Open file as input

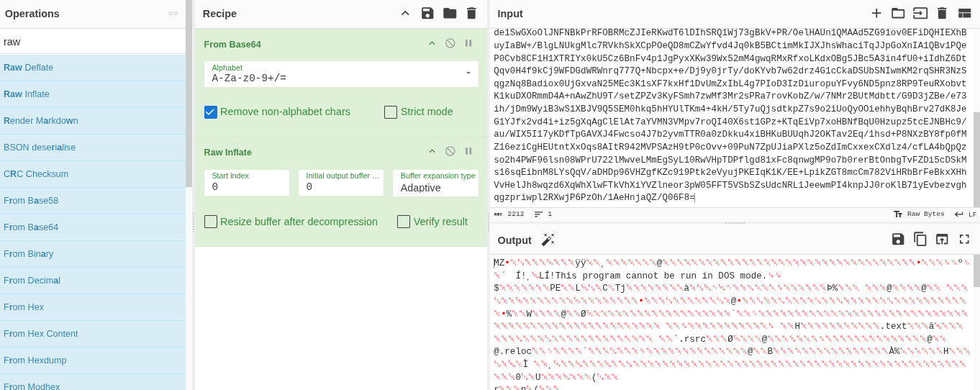920,13
